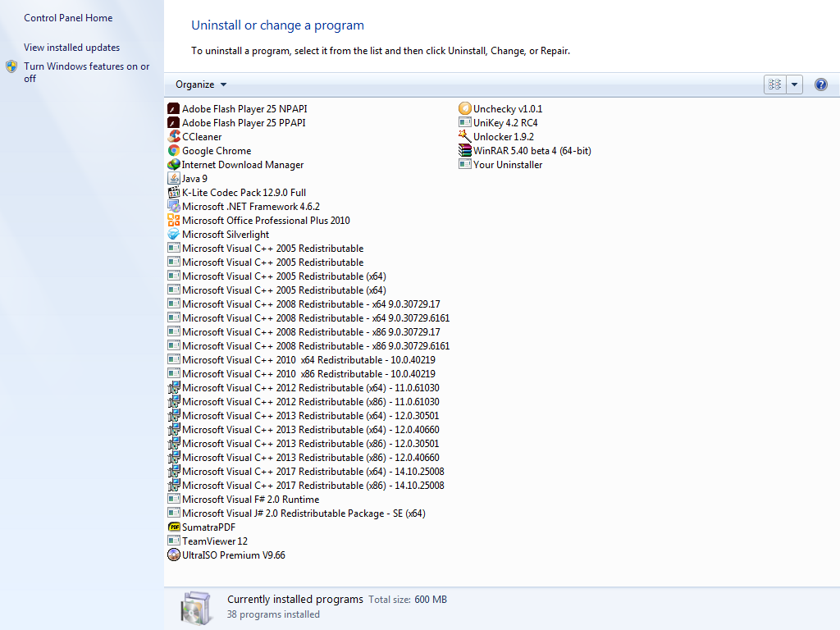Image resolution: width=840 pixels, height=630 pixels.
Task: Click the SumatraPDF icon
Action: [x=174, y=527]
